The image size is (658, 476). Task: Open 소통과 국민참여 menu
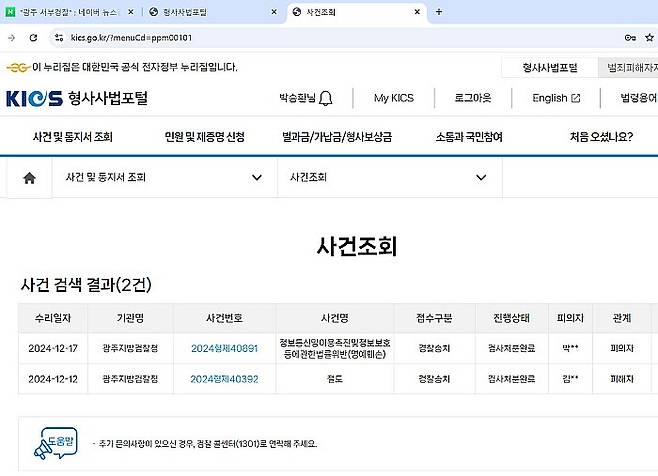pos(469,137)
